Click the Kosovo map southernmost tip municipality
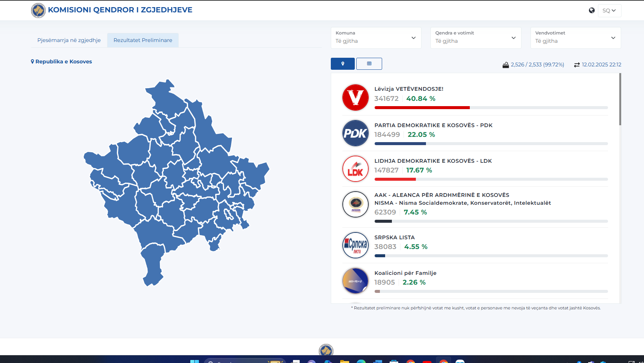Image resolution: width=644 pixels, height=363 pixels. (153, 264)
